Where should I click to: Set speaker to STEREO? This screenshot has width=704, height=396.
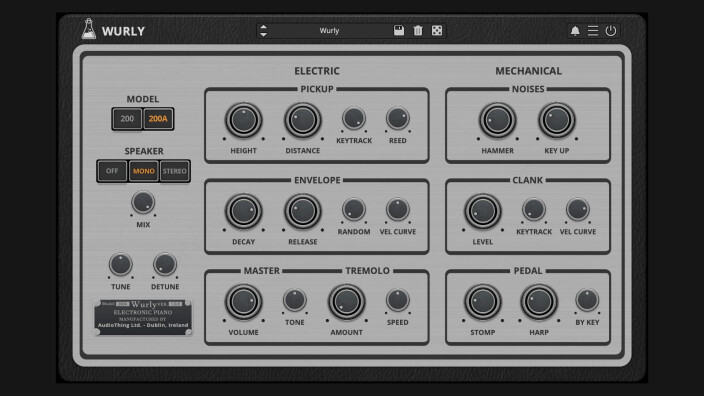pyautogui.click(x=175, y=171)
